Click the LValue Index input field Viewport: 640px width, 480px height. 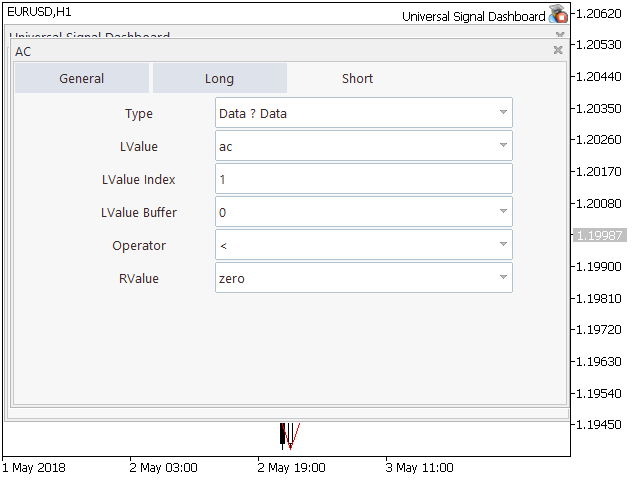point(364,179)
